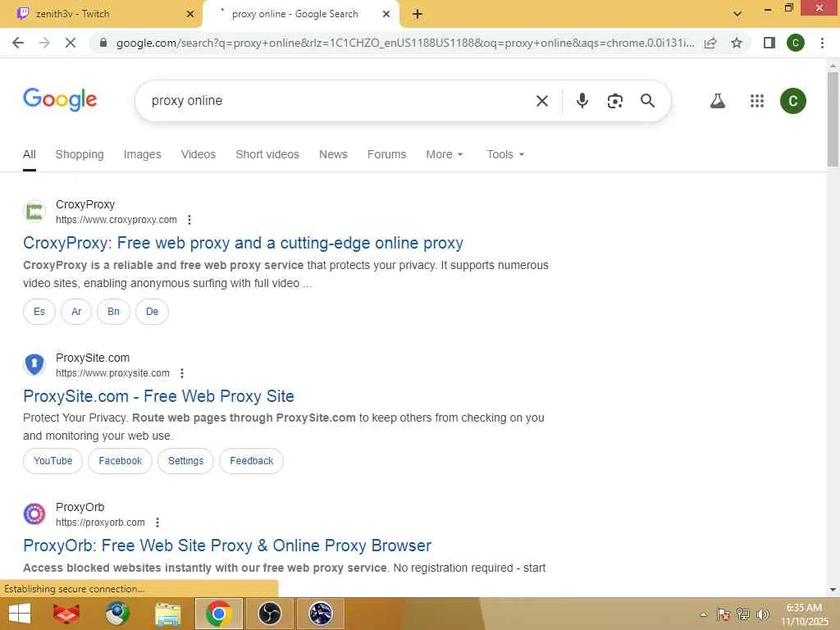The height and width of the screenshot is (630, 840).
Task: Click the Ar language chip
Action: tap(76, 312)
